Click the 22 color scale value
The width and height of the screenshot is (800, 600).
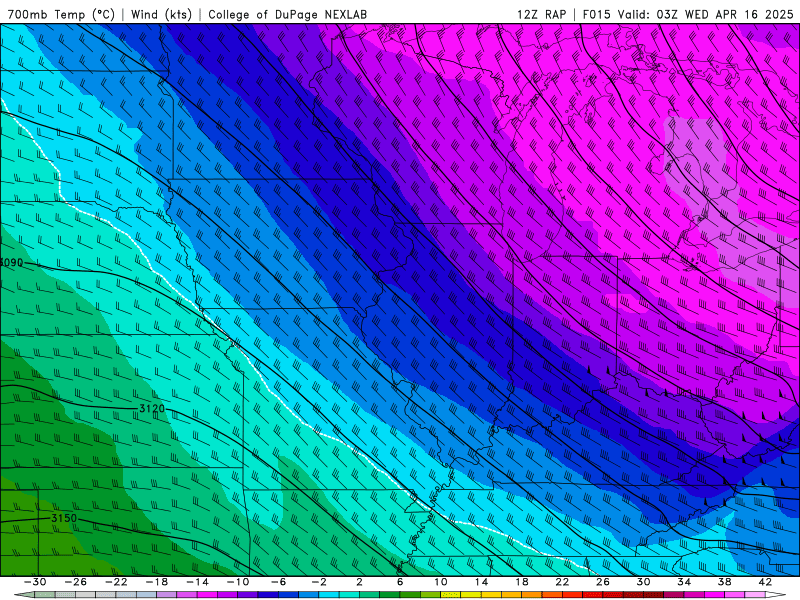pyautogui.click(x=562, y=582)
